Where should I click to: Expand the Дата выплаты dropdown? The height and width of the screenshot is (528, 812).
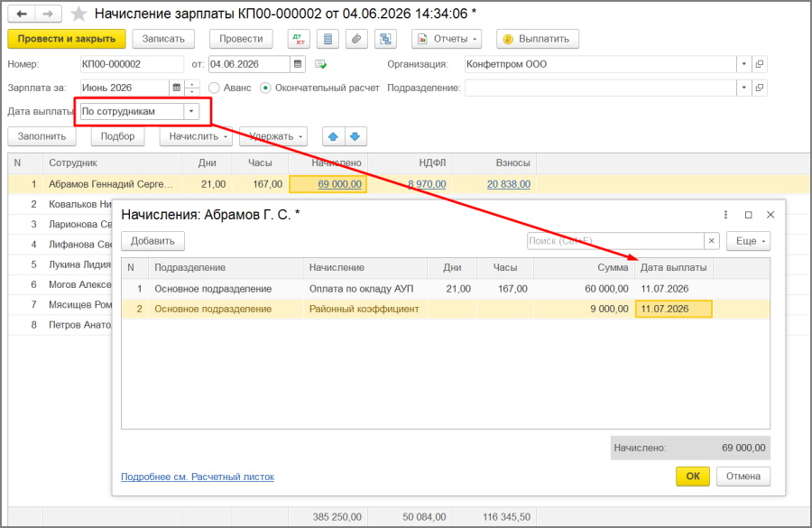[x=191, y=111]
